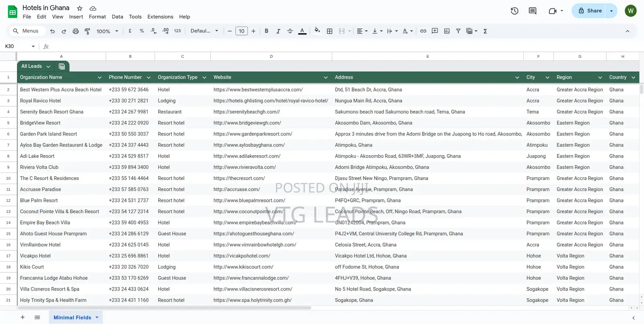Open the zoom 100% dropdown
Image resolution: width=644 pixels, height=324 pixels.
click(107, 31)
